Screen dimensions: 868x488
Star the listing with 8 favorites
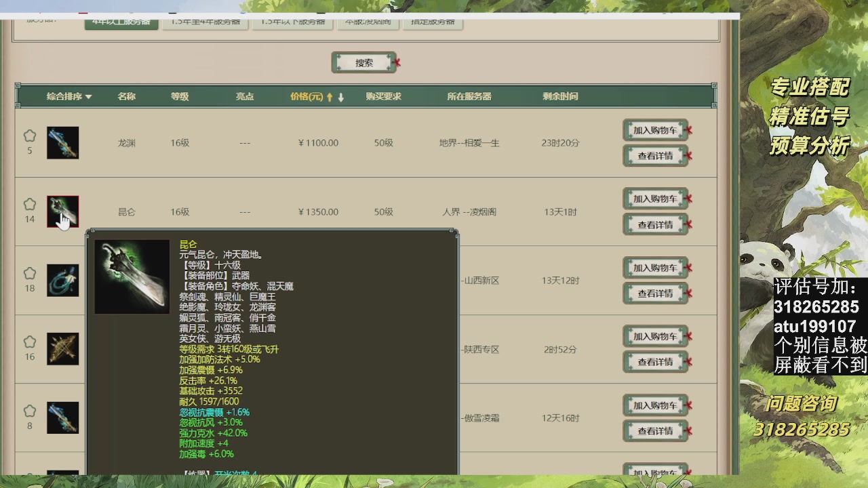pyautogui.click(x=30, y=411)
